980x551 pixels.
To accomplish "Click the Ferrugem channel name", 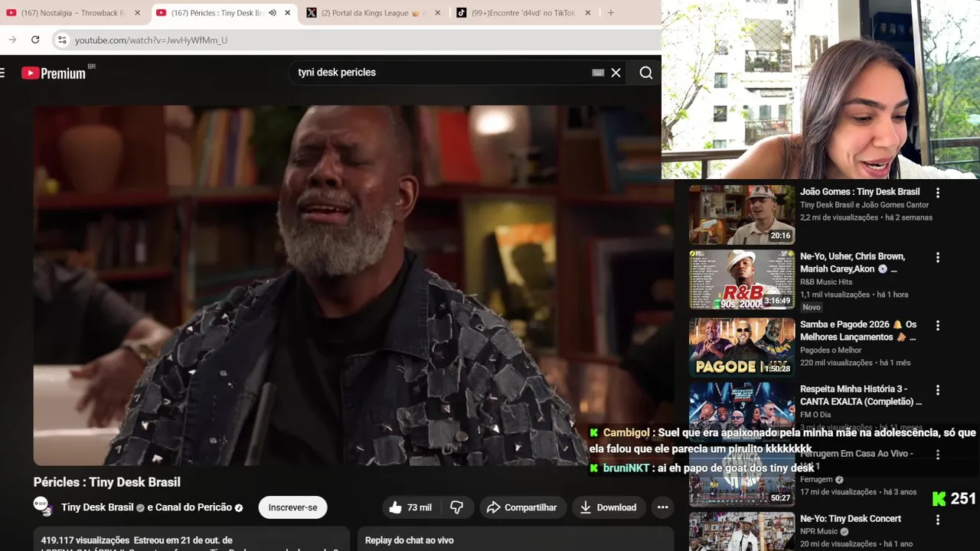I will click(x=816, y=479).
